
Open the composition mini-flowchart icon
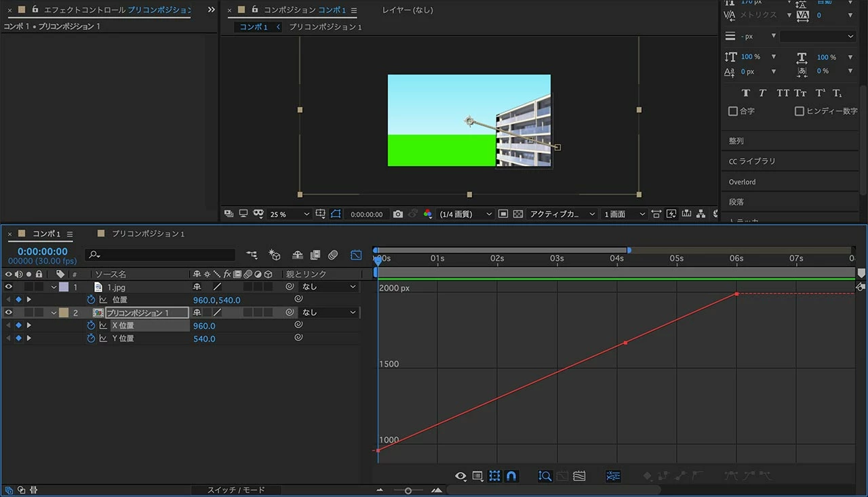252,255
